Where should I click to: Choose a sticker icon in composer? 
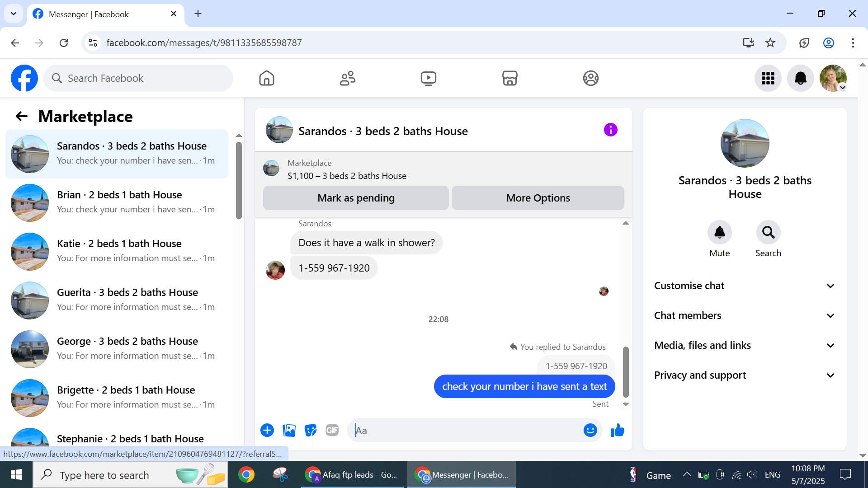(311, 431)
